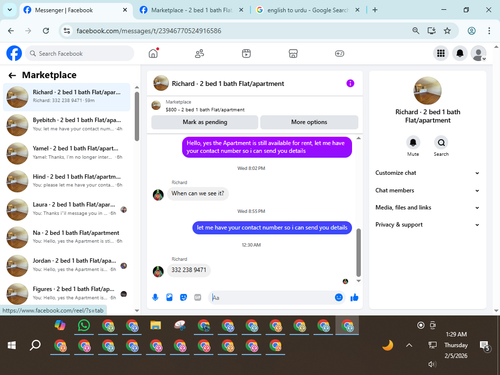Click More options button
This screenshot has width=500, height=375.
coord(309,122)
